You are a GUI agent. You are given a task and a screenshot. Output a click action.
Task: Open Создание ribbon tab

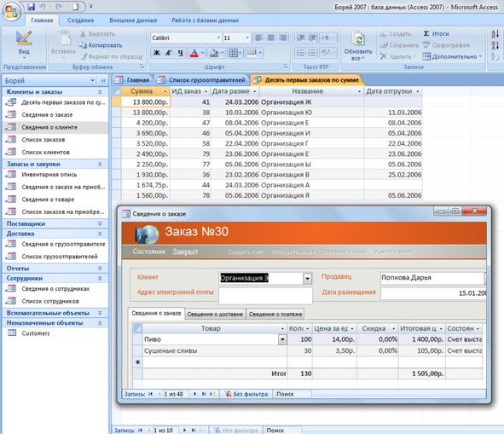[81, 20]
